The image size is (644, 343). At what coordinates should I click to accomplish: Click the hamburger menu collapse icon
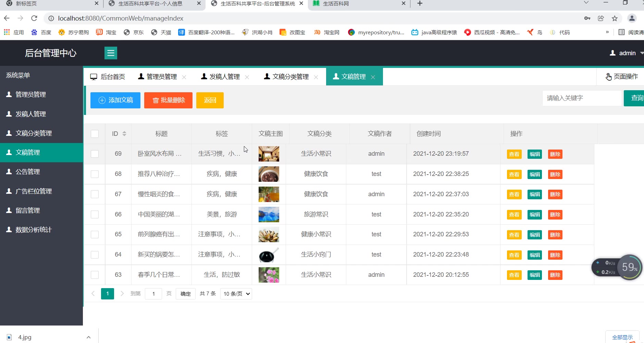pyautogui.click(x=111, y=53)
